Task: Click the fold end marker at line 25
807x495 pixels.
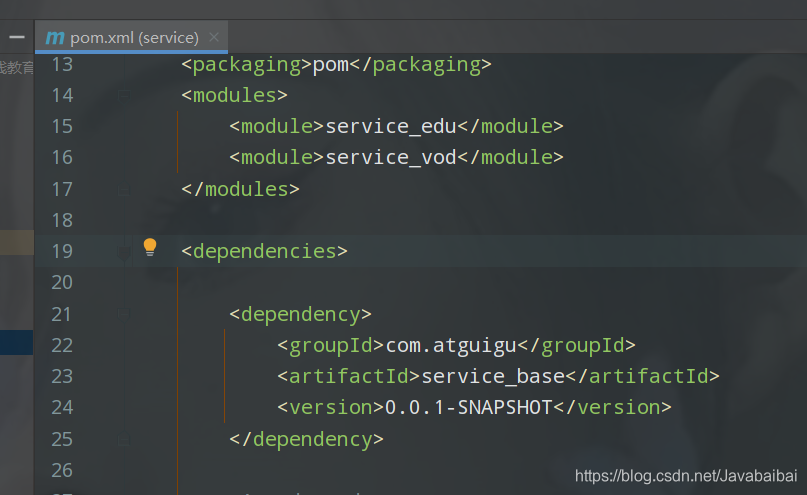Action: (x=124, y=439)
